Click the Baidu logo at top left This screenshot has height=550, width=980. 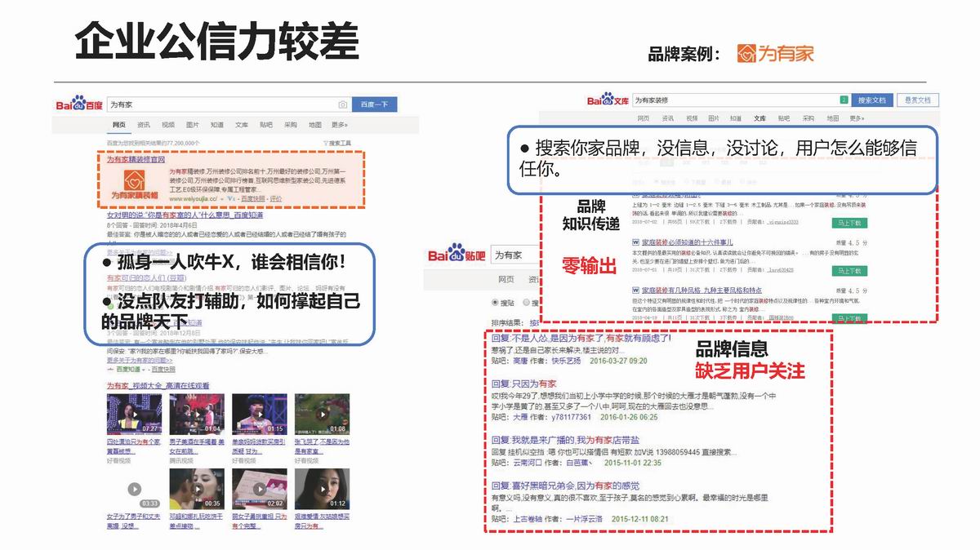[x=78, y=104]
